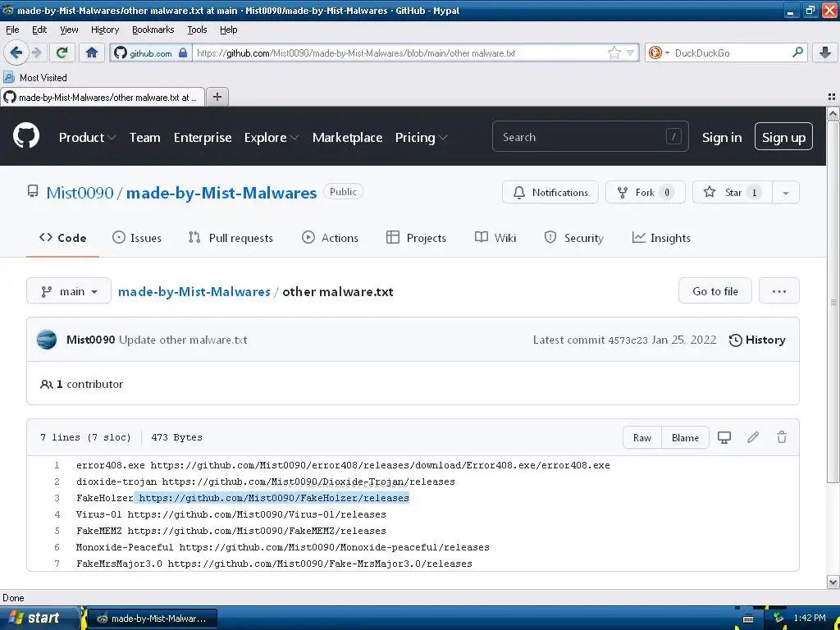
Task: View the commit History
Action: click(757, 340)
